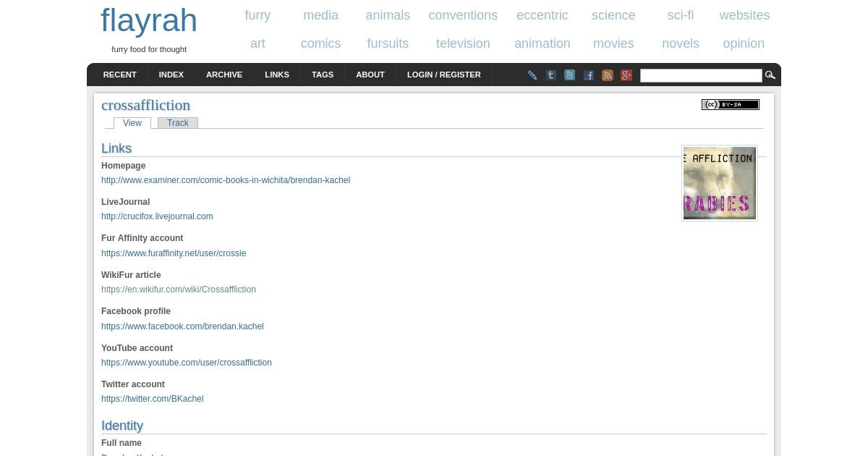Browse the media category
This screenshot has width=868, height=456.
pyautogui.click(x=320, y=15)
